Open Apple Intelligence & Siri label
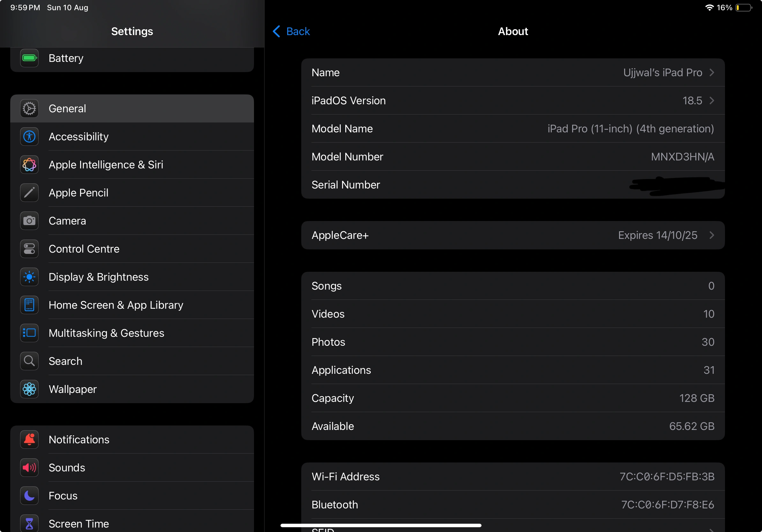762x532 pixels. [x=106, y=165]
